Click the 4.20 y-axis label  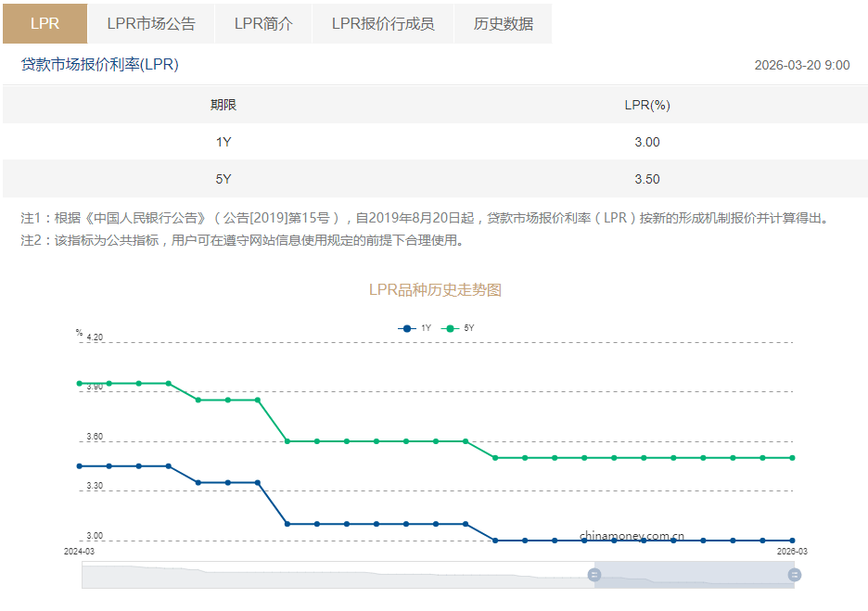click(95, 337)
